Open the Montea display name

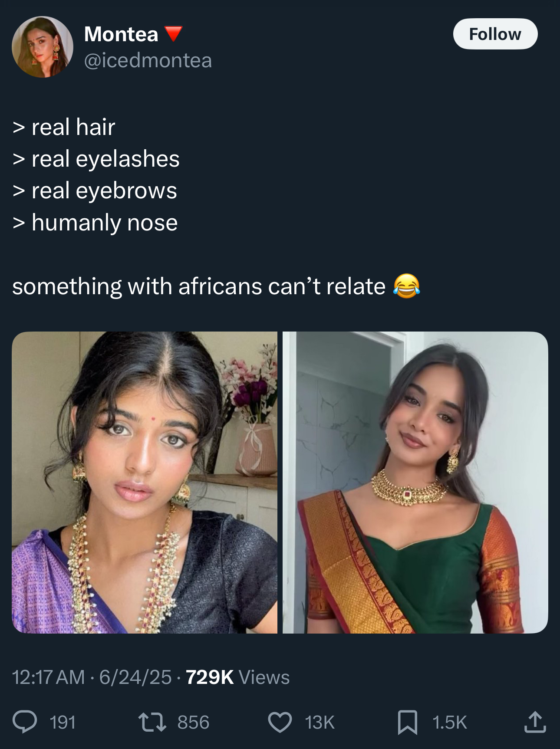pos(121,34)
